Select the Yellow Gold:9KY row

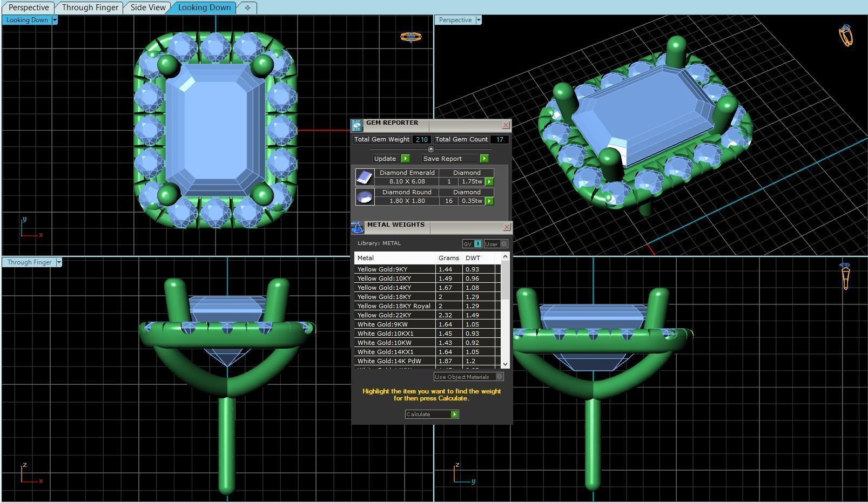click(428, 269)
